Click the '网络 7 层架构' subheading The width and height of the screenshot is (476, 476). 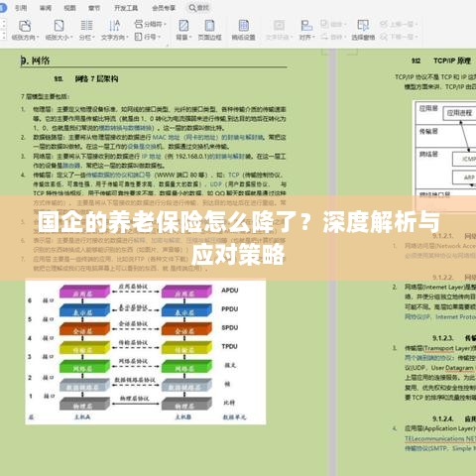(96, 78)
